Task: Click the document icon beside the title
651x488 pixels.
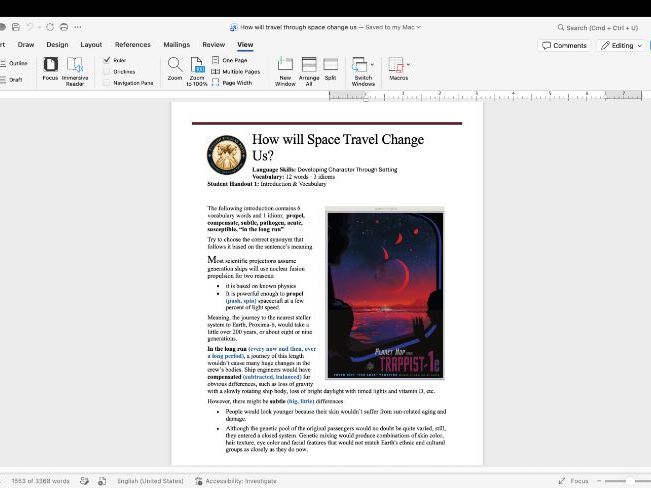Action: (x=233, y=27)
